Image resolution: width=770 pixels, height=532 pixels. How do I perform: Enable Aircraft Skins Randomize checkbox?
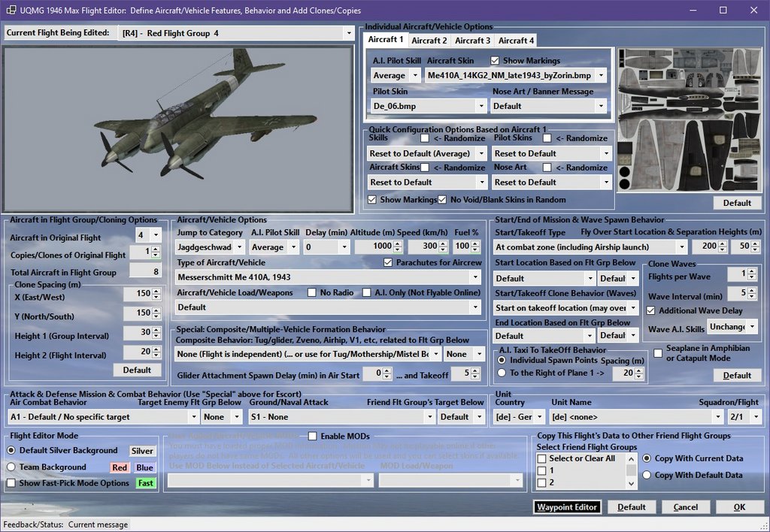point(425,168)
